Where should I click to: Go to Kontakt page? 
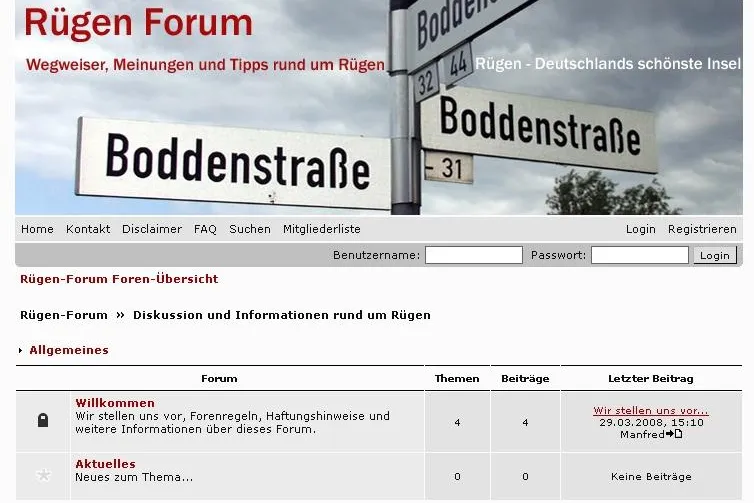[88, 229]
